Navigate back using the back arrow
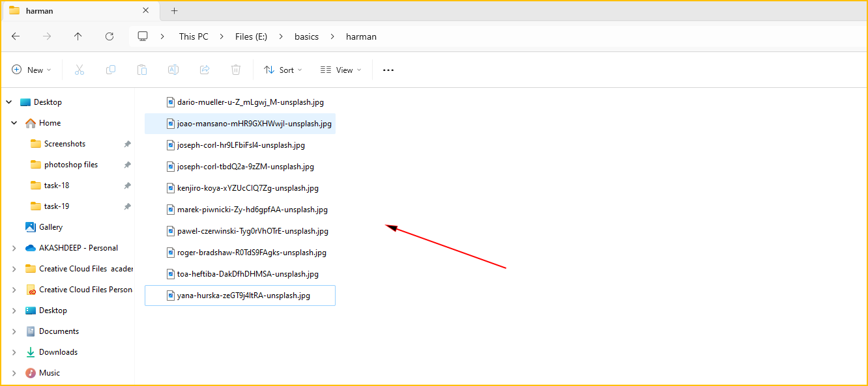Screen dimensions: 868x386 coord(16,36)
